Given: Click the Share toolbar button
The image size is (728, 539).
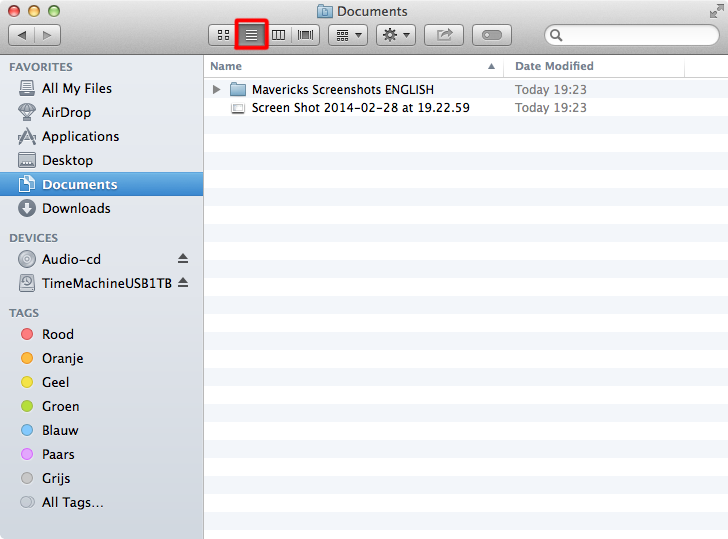Looking at the screenshot, I should click(444, 35).
